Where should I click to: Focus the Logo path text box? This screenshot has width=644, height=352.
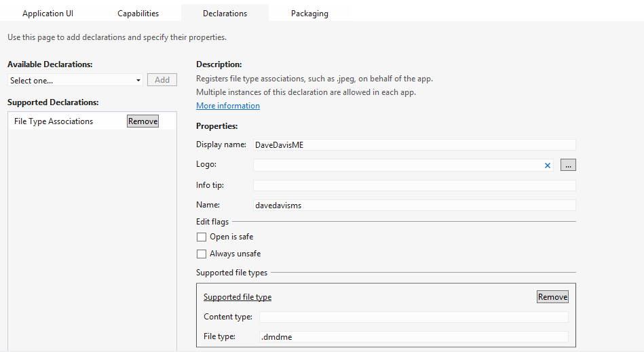click(397, 165)
